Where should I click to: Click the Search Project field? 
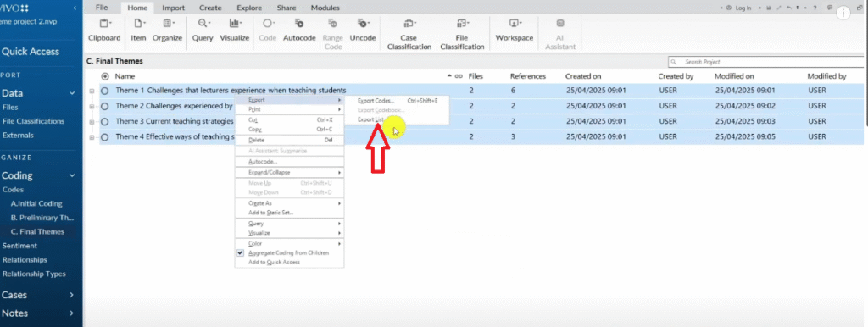pos(765,62)
